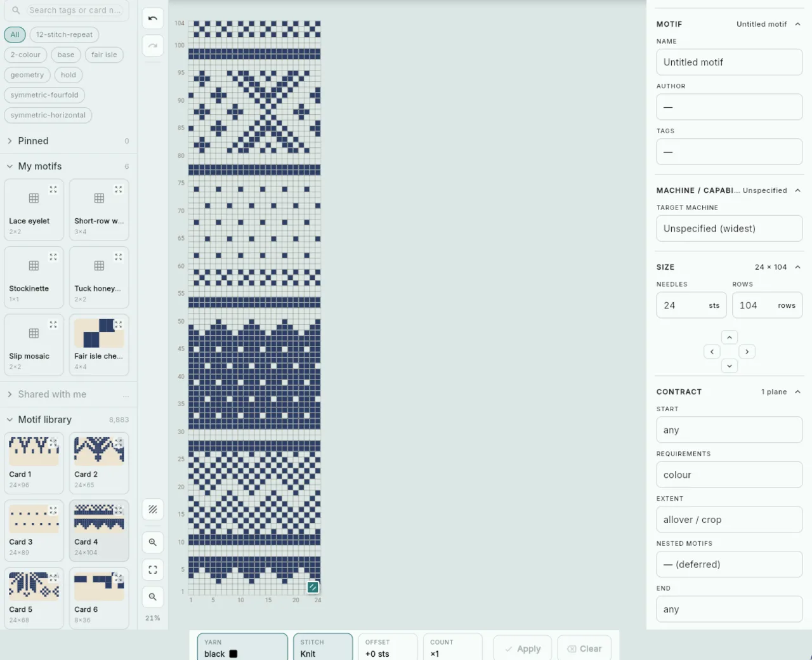Select Card 1 from Motif library

[x=34, y=463]
